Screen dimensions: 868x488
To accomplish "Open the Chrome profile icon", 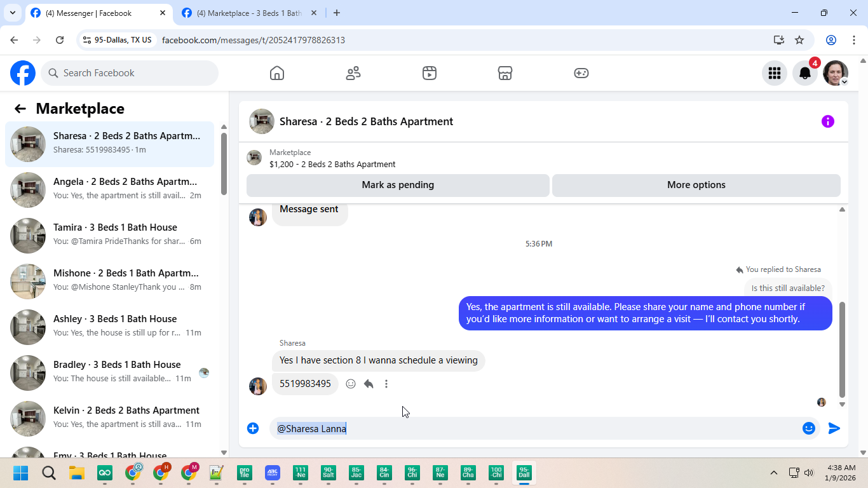I will tap(831, 40).
